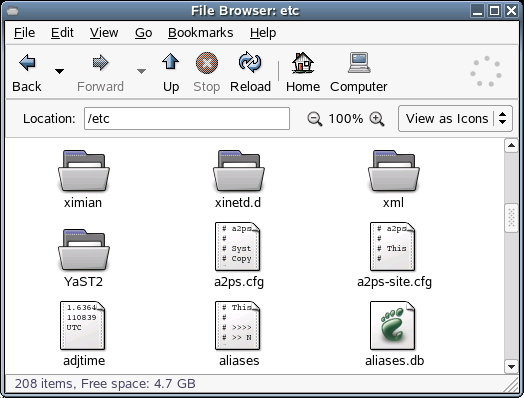Close the File Browser window
524x398 pixels.
[511, 11]
